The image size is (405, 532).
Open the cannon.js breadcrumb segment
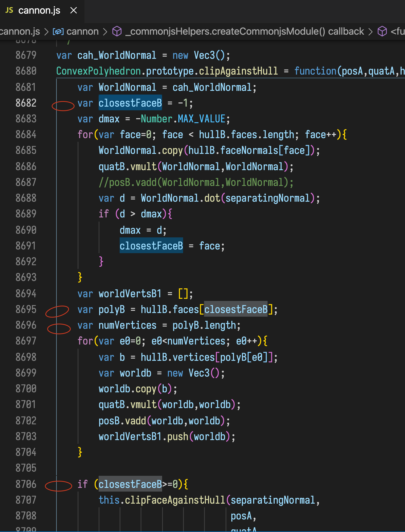(20, 32)
